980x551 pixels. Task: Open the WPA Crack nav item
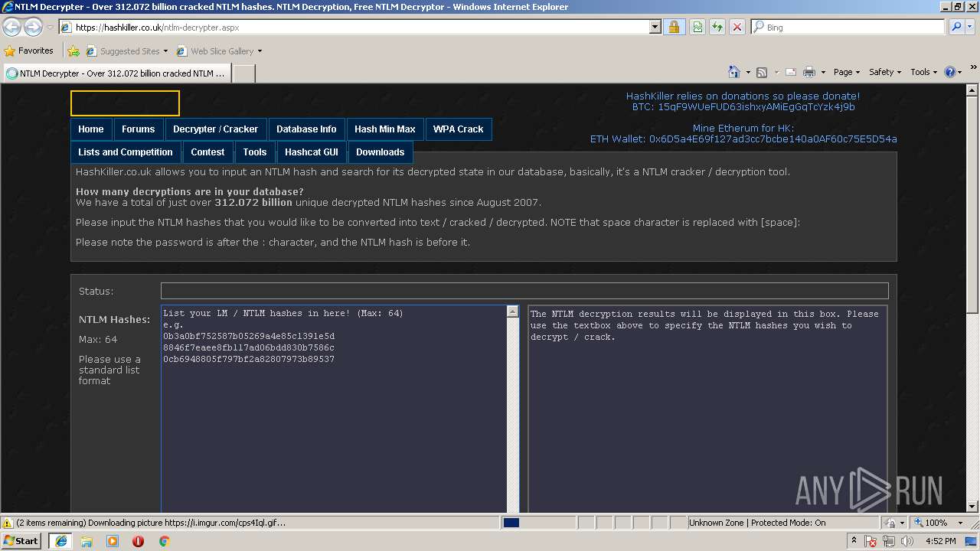pyautogui.click(x=459, y=129)
